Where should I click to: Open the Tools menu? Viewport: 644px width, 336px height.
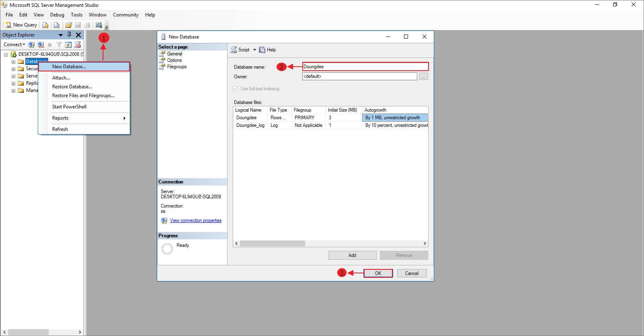point(76,15)
